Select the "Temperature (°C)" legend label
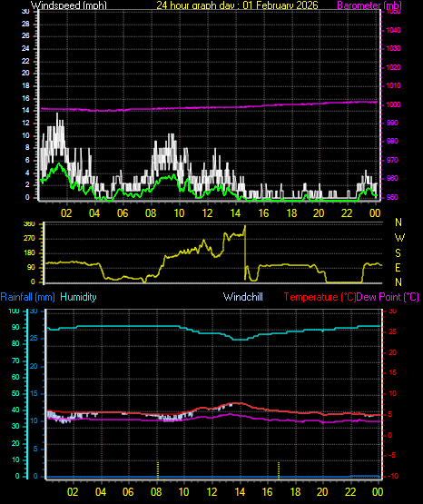This screenshot has width=423, height=504. coord(320,297)
